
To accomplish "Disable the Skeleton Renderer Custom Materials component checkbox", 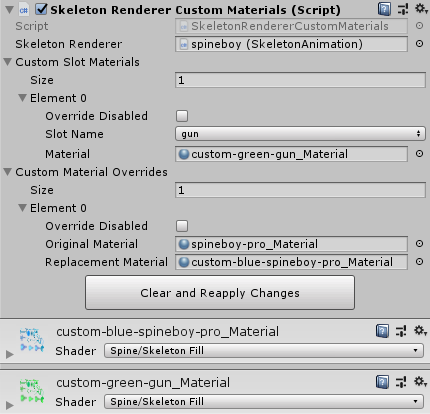I will click(41, 9).
